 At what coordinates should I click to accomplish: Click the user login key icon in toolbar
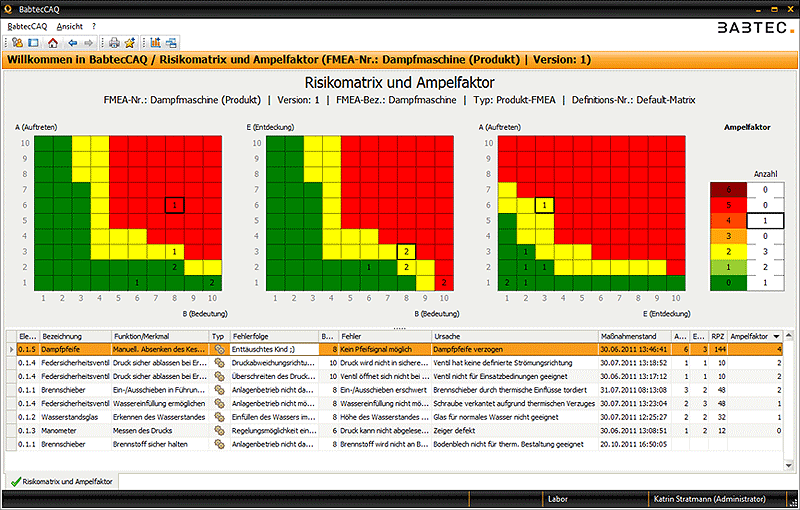tap(17, 43)
